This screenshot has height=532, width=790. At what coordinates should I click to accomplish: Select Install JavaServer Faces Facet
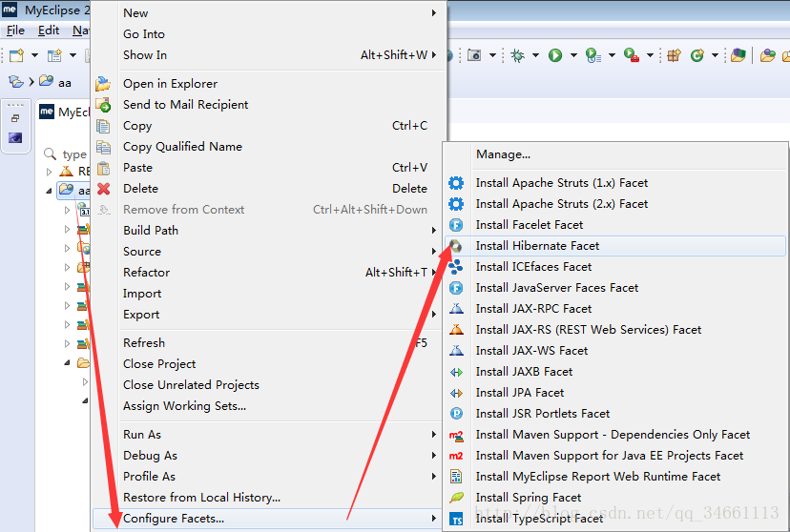[615, 288]
